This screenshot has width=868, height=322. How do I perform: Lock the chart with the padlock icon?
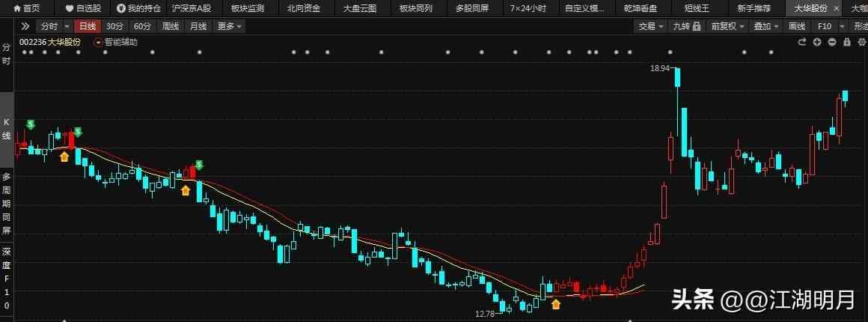[x=846, y=42]
